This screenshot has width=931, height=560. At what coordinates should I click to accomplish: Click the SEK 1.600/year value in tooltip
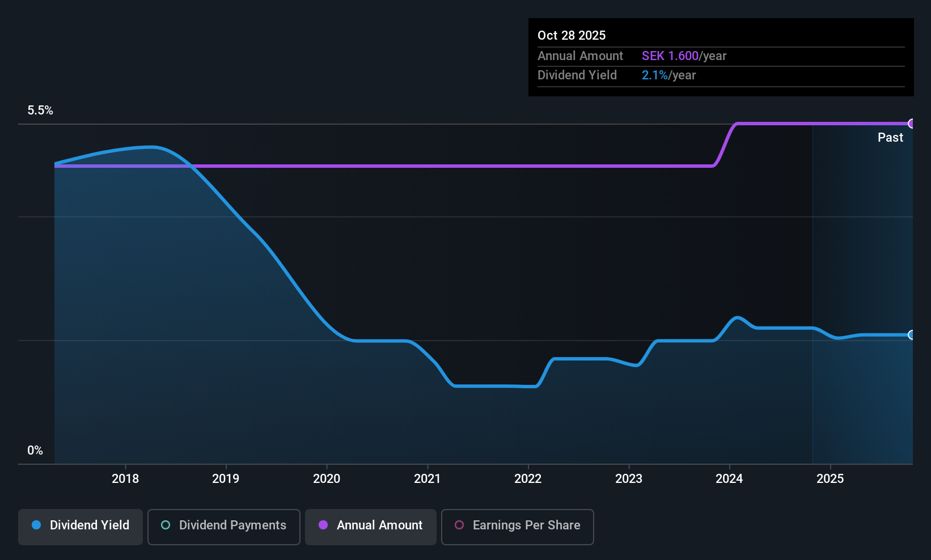point(684,56)
